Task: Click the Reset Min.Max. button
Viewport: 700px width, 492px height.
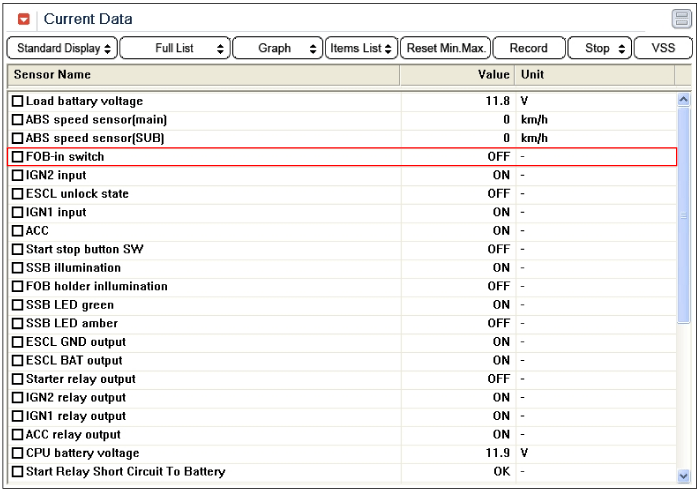Action: [x=446, y=48]
